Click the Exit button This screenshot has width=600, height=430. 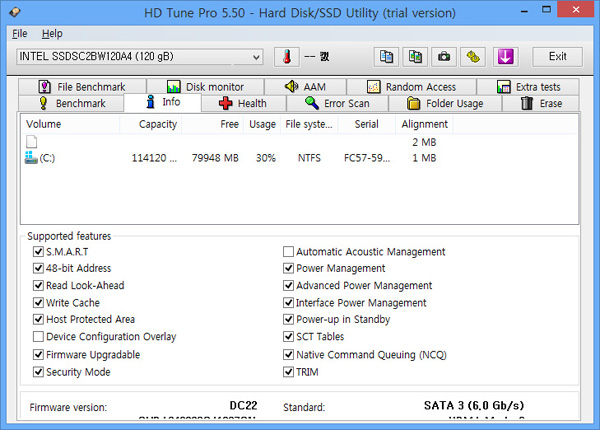558,57
